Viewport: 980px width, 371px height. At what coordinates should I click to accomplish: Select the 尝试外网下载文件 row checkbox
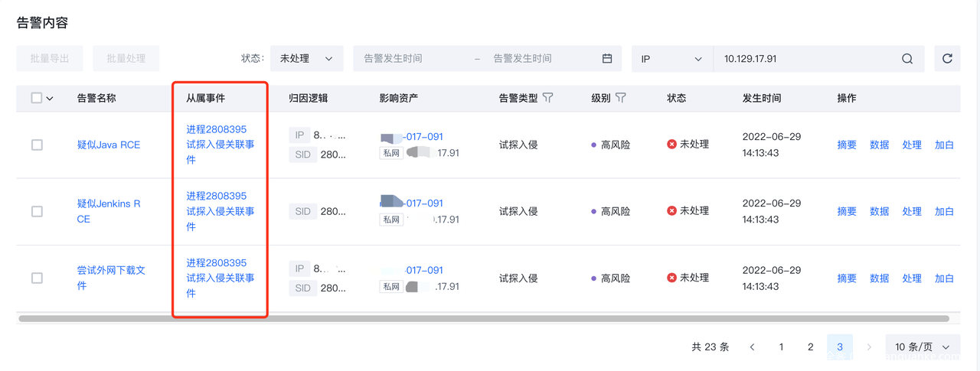(x=37, y=278)
